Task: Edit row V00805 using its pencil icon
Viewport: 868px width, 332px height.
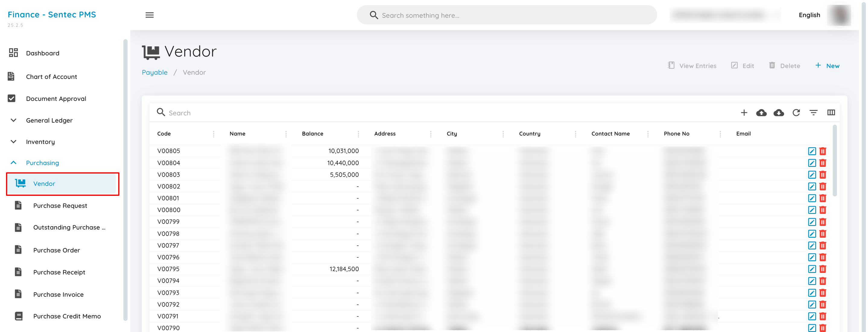Action: [x=812, y=151]
